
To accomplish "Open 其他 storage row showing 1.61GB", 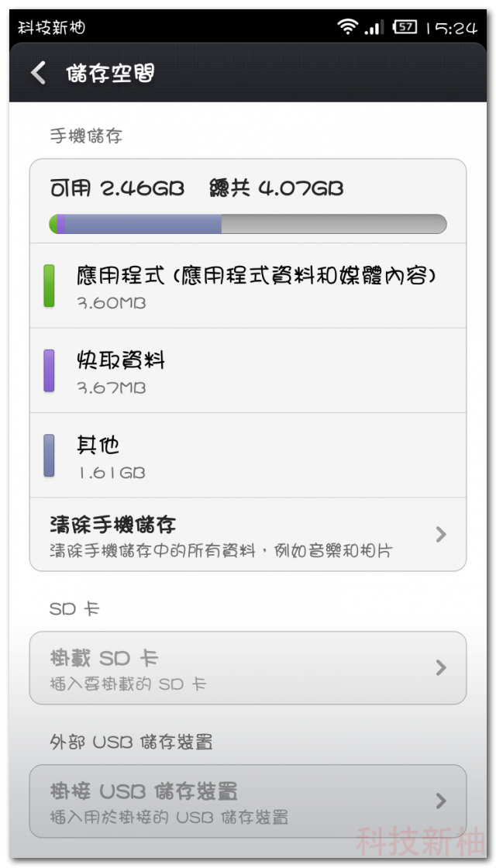I will 248,455.
